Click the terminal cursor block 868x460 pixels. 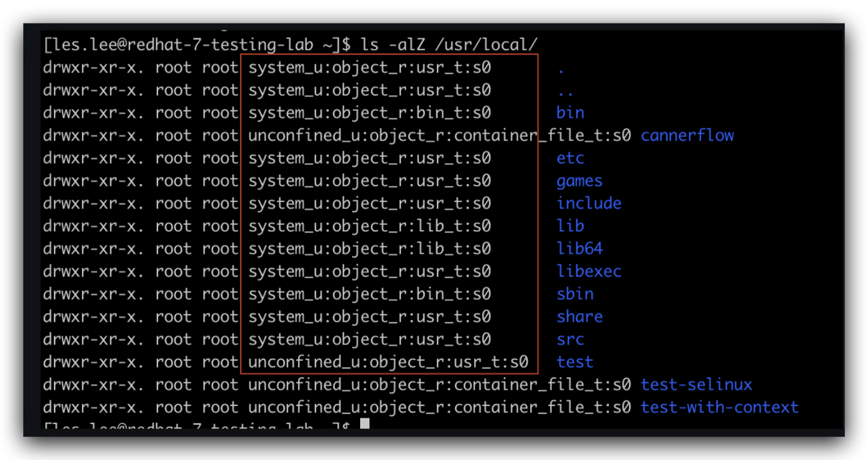365,425
